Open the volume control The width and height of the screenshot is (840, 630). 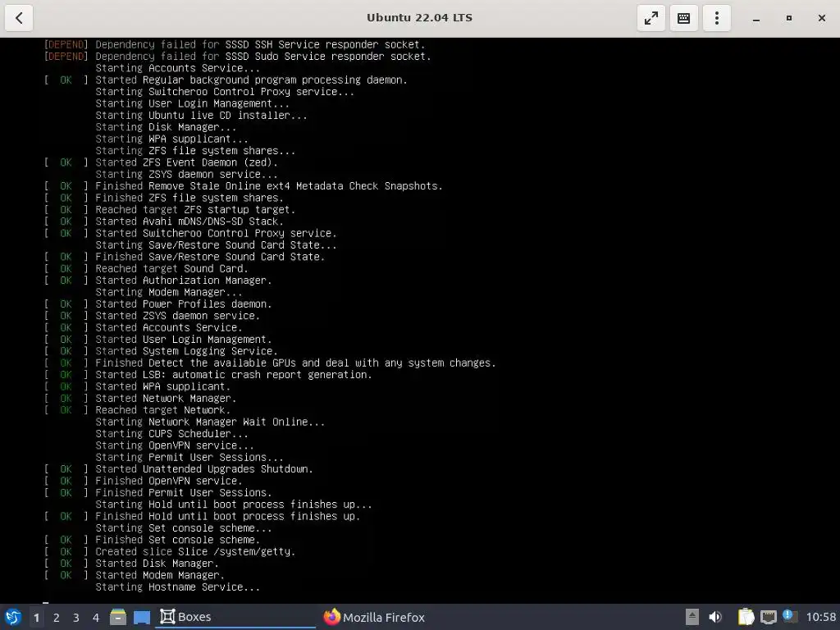(714, 617)
